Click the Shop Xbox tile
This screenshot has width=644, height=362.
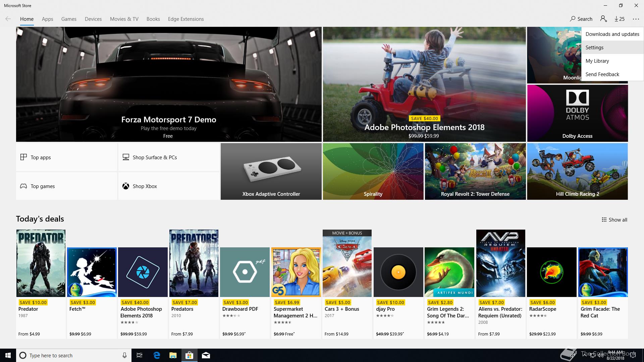[x=169, y=186]
